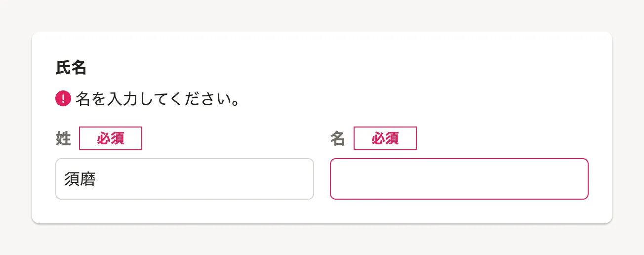This screenshot has width=644, height=255.
Task: Click inside the red-bordered text box
Action: coord(459,179)
